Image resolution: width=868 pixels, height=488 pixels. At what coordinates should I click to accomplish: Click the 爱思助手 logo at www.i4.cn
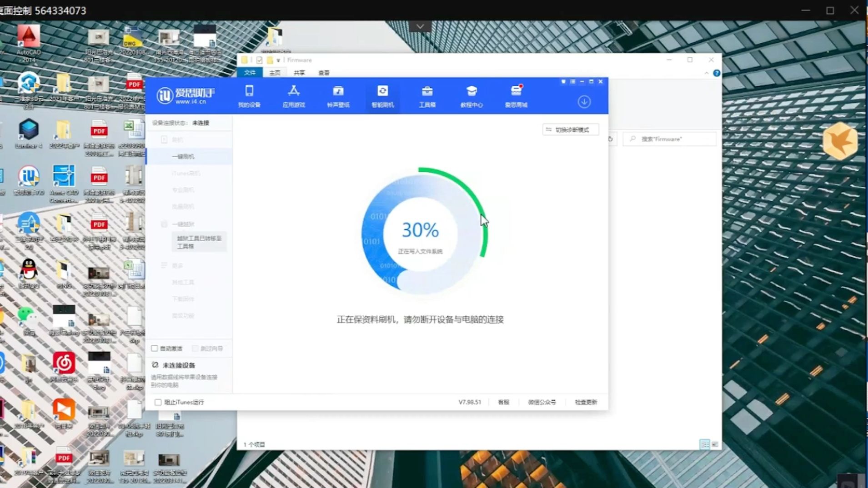pos(186,96)
